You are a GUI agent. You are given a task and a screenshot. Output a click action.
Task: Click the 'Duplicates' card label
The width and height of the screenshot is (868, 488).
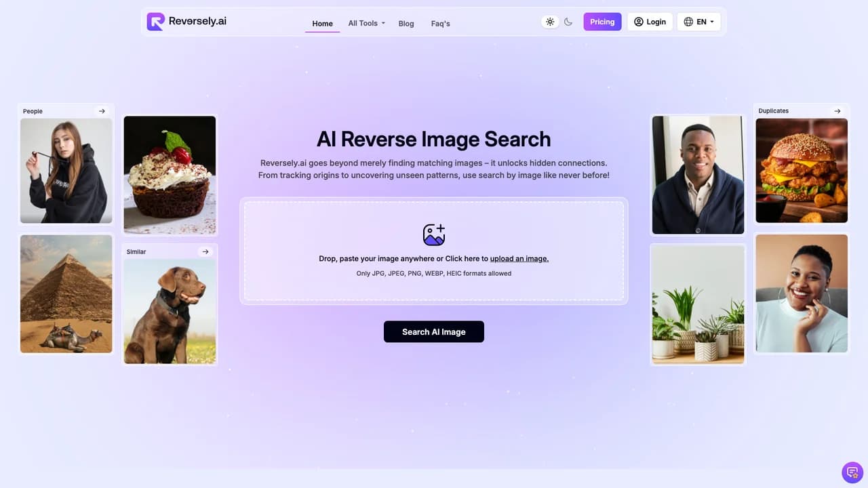pyautogui.click(x=774, y=111)
